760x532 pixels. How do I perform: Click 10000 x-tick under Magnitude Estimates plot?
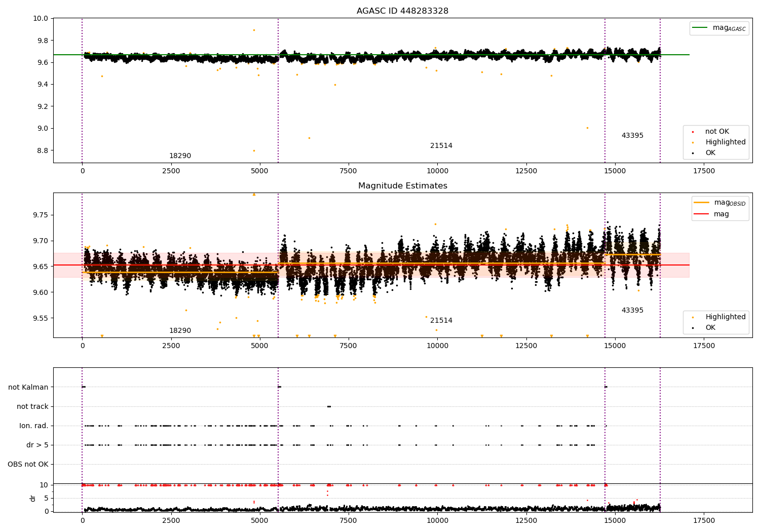(437, 346)
